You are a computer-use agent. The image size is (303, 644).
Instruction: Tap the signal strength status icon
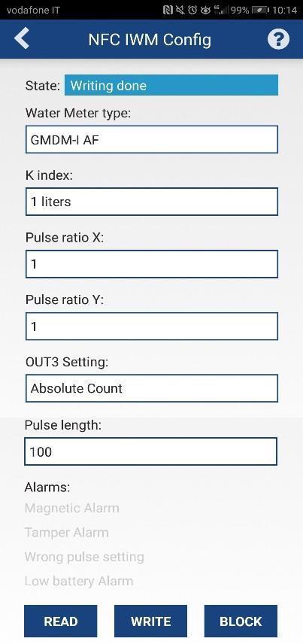click(221, 11)
